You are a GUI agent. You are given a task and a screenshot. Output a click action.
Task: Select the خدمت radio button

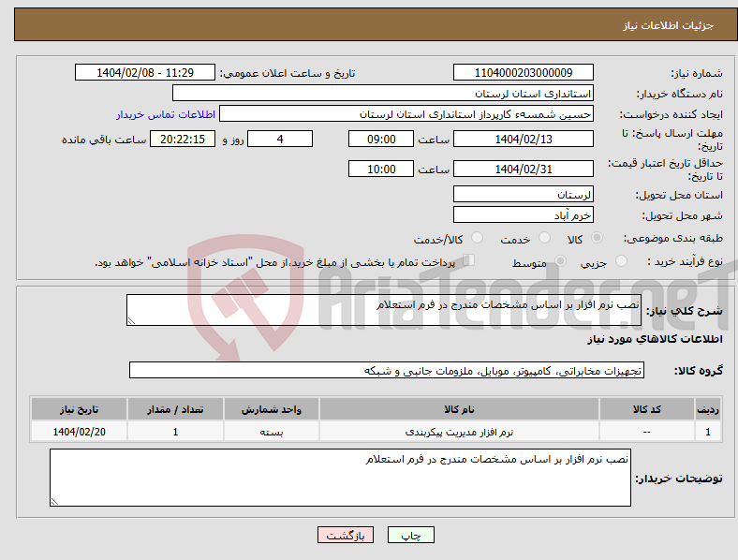click(544, 238)
